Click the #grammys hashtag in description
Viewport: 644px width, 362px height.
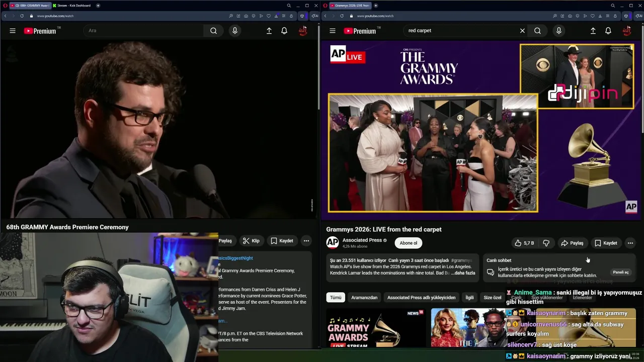(x=462, y=260)
